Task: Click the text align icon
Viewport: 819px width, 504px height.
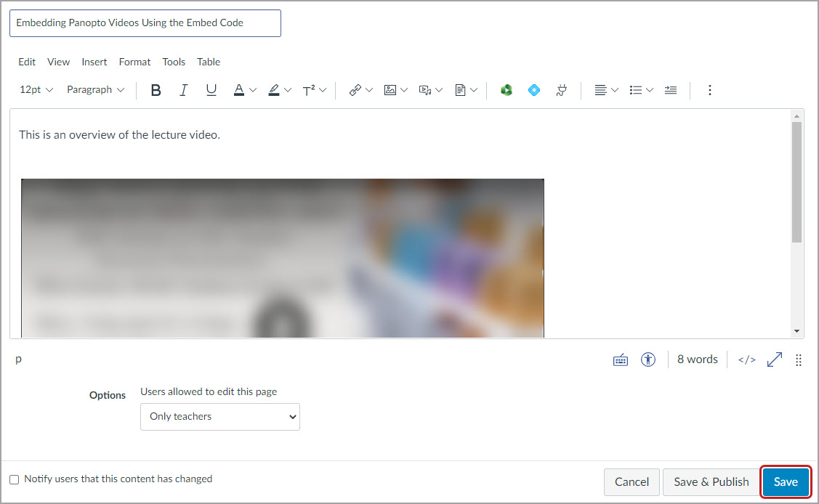Action: pyautogui.click(x=600, y=90)
